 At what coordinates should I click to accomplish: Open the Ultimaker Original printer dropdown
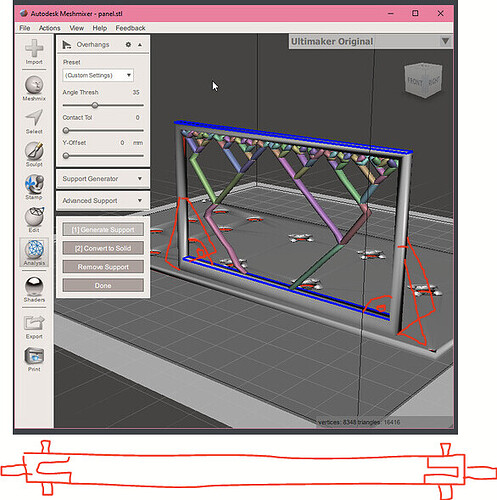click(x=371, y=42)
